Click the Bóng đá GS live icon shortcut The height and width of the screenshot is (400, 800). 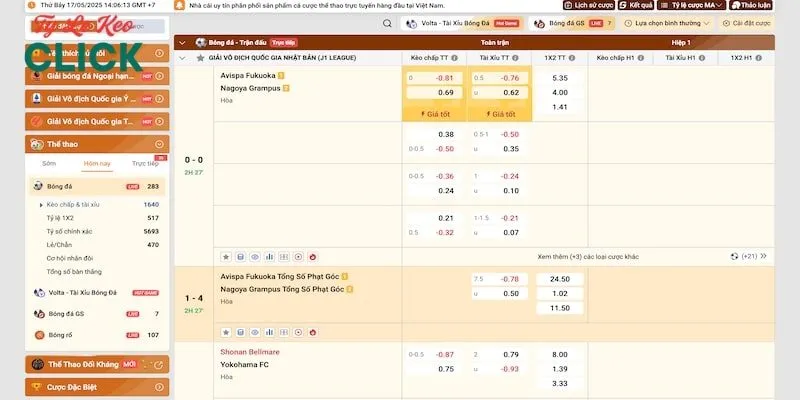557,22
